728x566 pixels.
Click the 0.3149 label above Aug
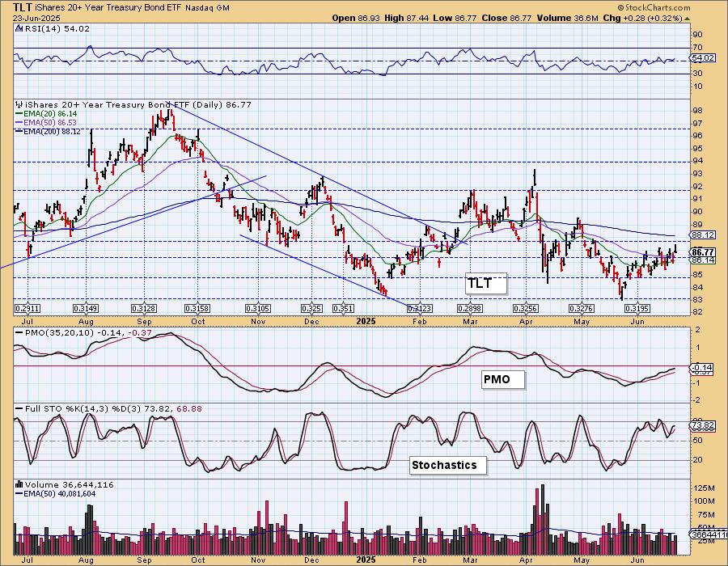(86, 309)
